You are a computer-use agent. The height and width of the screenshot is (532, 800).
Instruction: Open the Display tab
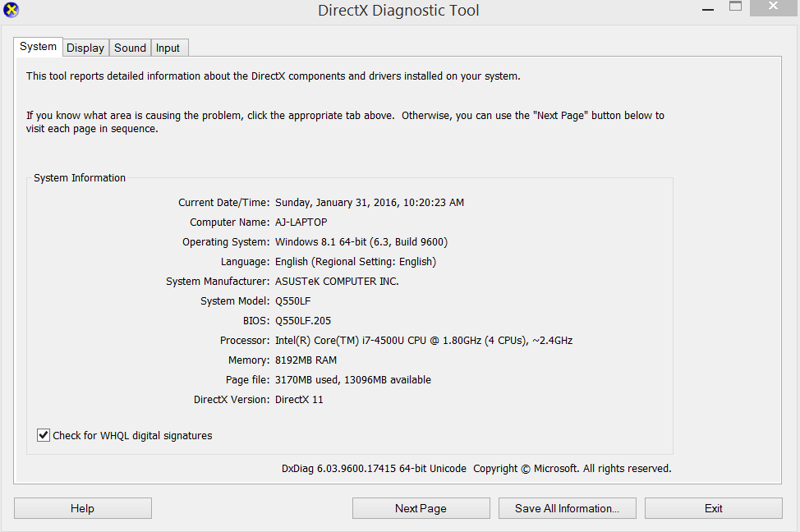point(85,48)
